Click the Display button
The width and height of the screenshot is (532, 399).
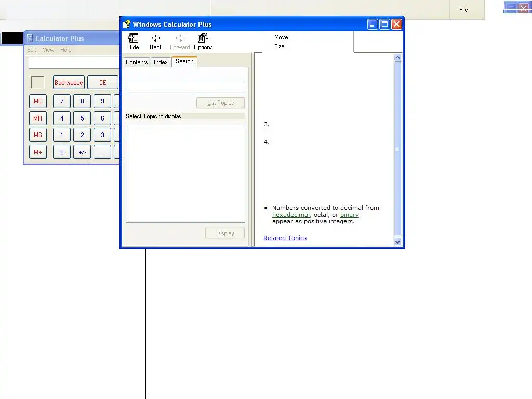tap(225, 233)
